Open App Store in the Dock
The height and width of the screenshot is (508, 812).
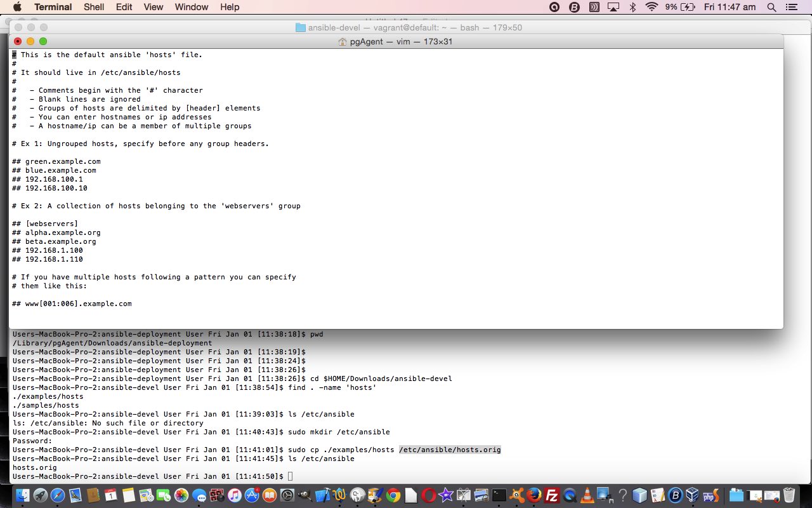click(252, 495)
